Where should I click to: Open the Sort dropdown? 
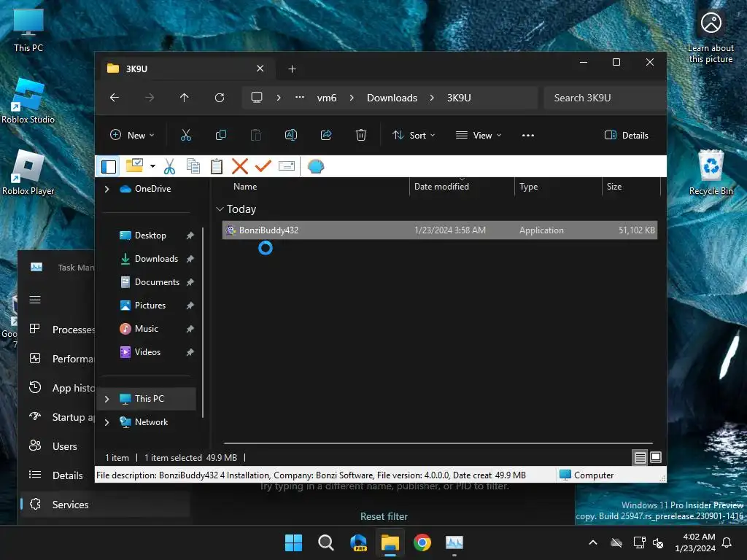coord(414,135)
